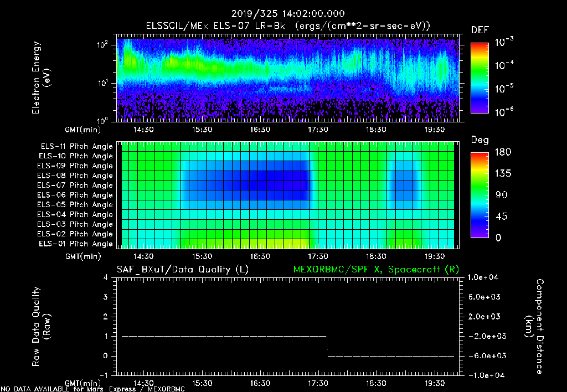Click the 10^2 electron energy tick label
This screenshot has height=392, width=567.
pyautogui.click(x=102, y=45)
